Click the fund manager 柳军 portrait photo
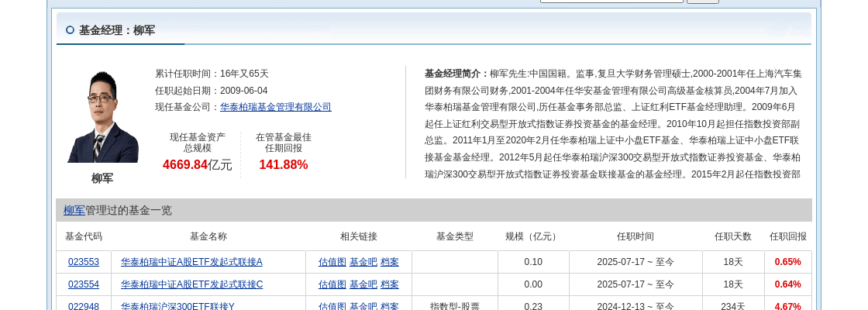 coord(102,117)
